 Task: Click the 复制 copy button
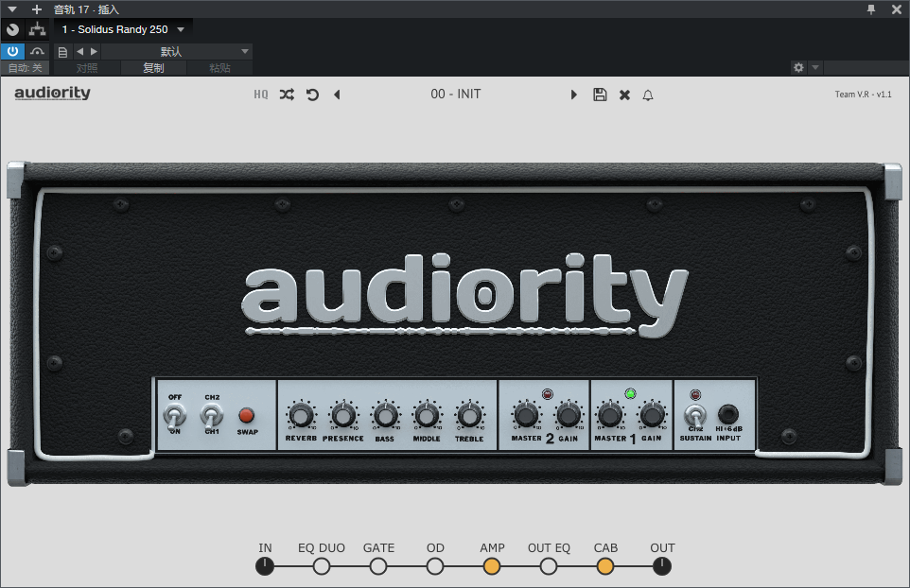[x=153, y=68]
